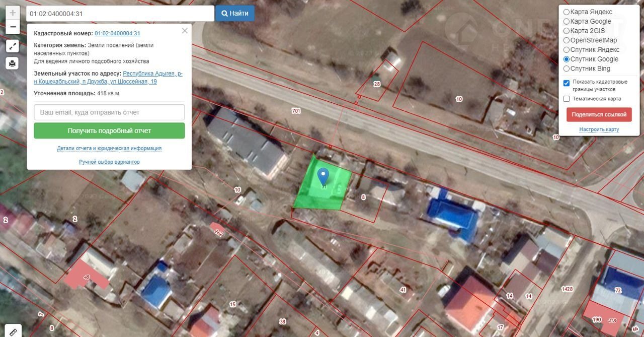The width and height of the screenshot is (644, 337).
Task: Click Поделиться ссылкой red button
Action: click(599, 114)
